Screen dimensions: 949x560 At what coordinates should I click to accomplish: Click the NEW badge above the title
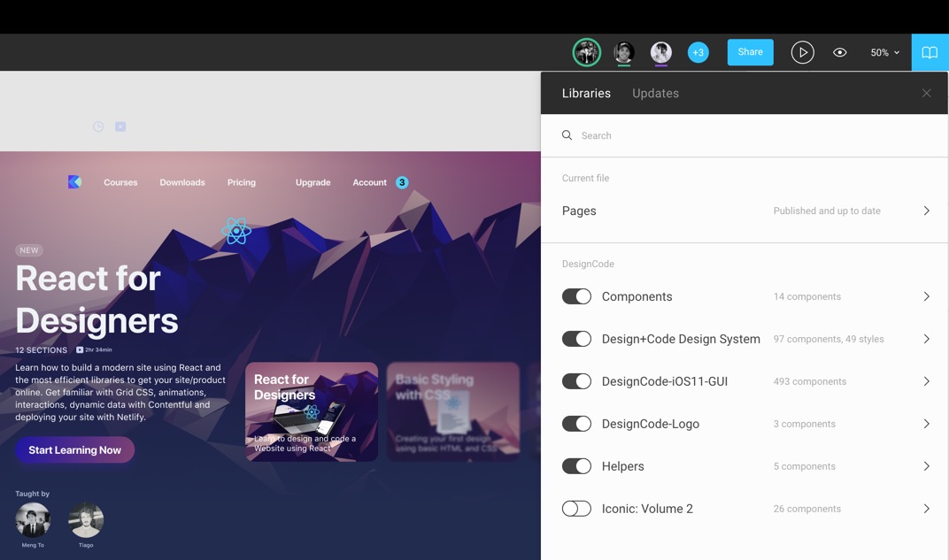click(x=29, y=250)
